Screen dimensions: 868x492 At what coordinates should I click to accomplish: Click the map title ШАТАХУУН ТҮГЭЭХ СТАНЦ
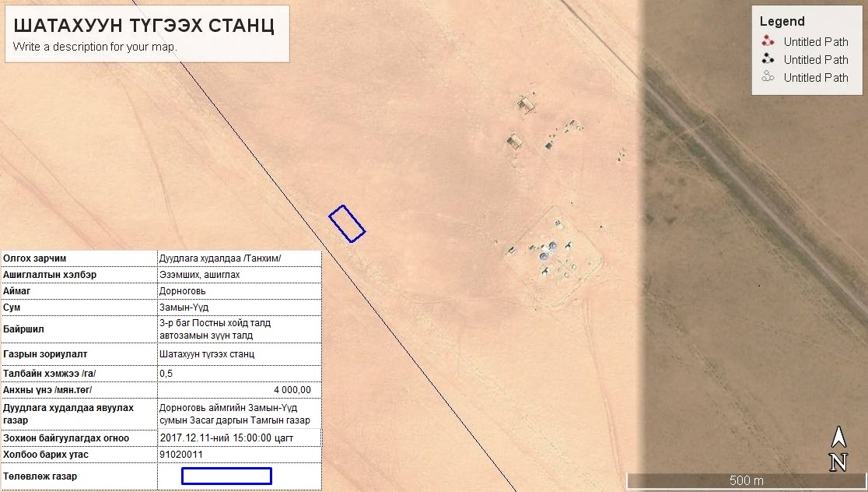(144, 25)
